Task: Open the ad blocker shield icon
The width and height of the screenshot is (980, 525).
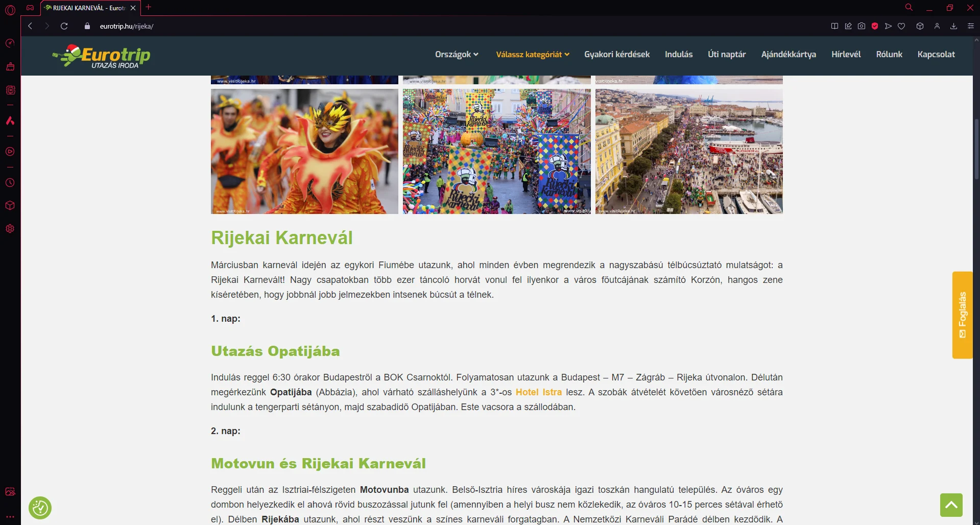Action: tap(875, 26)
